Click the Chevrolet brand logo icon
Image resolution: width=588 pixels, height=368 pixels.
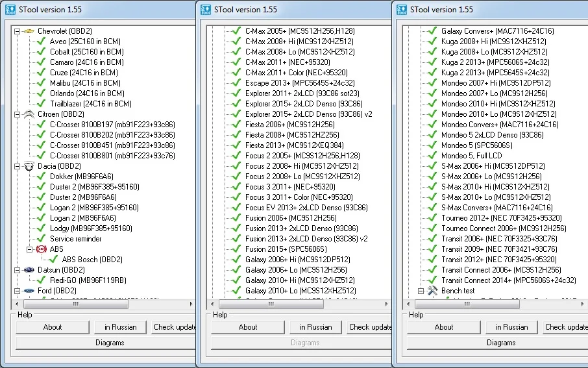pos(29,31)
